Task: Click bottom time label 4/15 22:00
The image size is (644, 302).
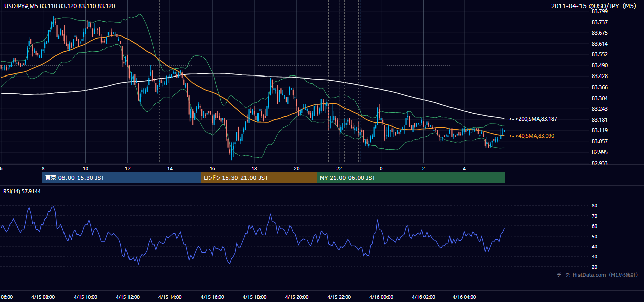Action: [339, 297]
